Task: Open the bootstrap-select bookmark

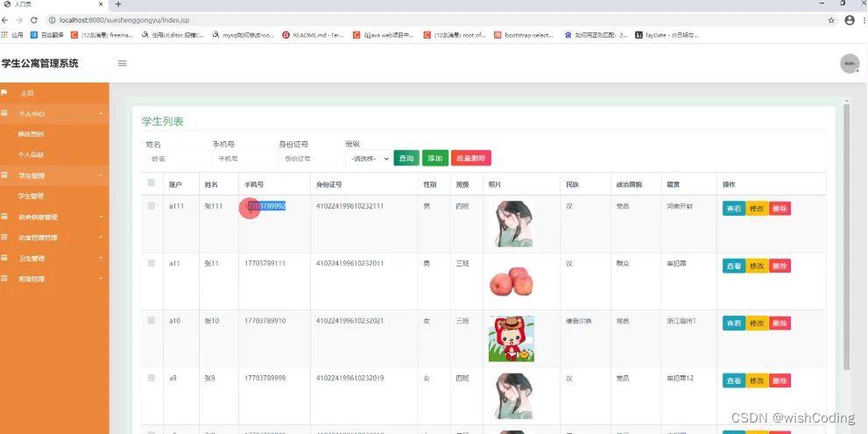Action: 524,34
